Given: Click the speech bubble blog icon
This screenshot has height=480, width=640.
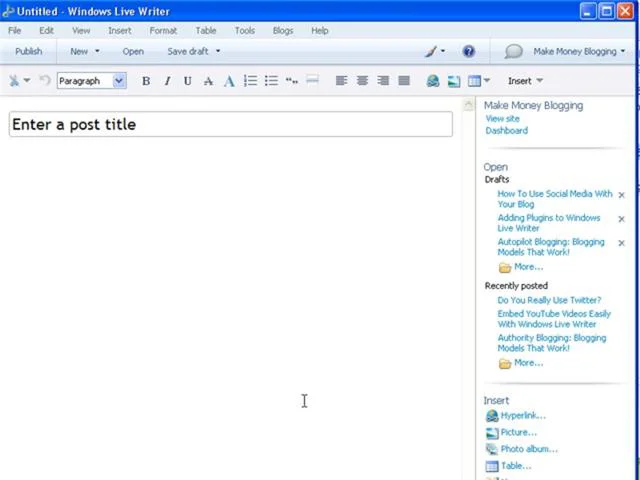Looking at the screenshot, I should pyautogui.click(x=513, y=51).
